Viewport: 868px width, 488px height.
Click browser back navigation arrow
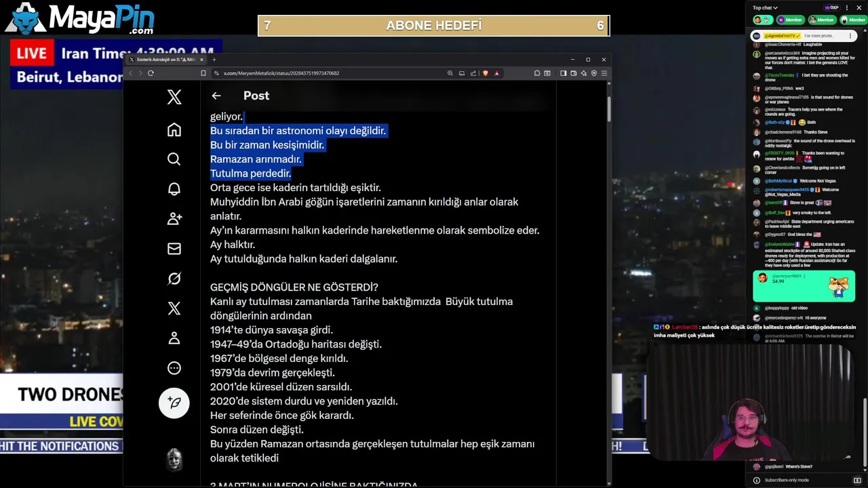[x=131, y=73]
